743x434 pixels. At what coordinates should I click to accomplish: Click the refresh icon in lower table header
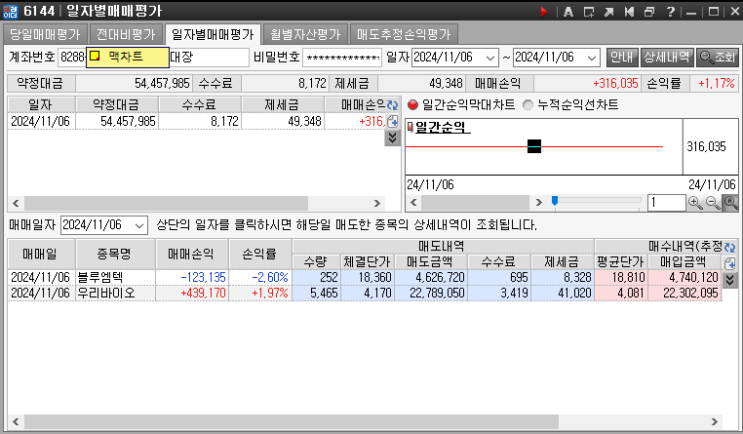pyautogui.click(x=730, y=247)
